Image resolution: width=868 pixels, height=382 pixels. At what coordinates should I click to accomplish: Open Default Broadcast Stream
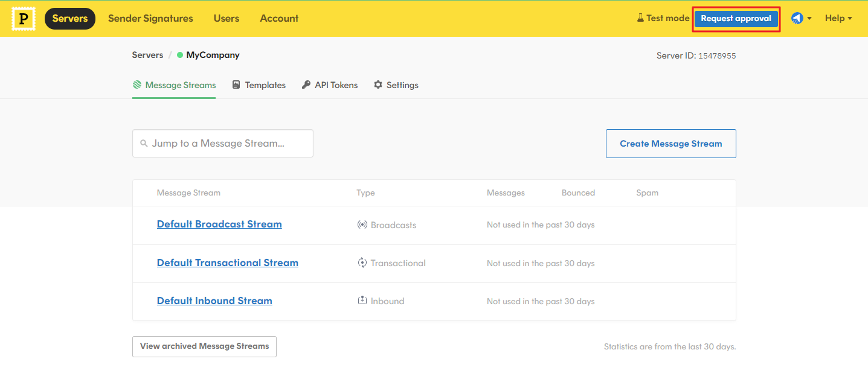click(219, 224)
